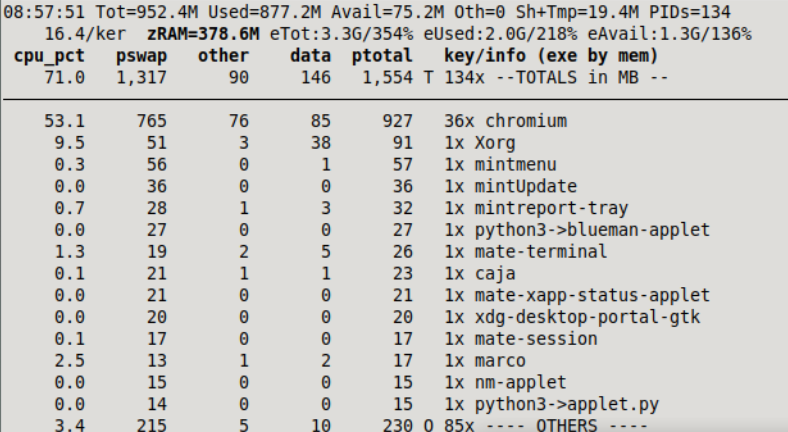Click the totals ptotal value 1,554
The height and width of the screenshot is (432, 788).
(x=387, y=78)
